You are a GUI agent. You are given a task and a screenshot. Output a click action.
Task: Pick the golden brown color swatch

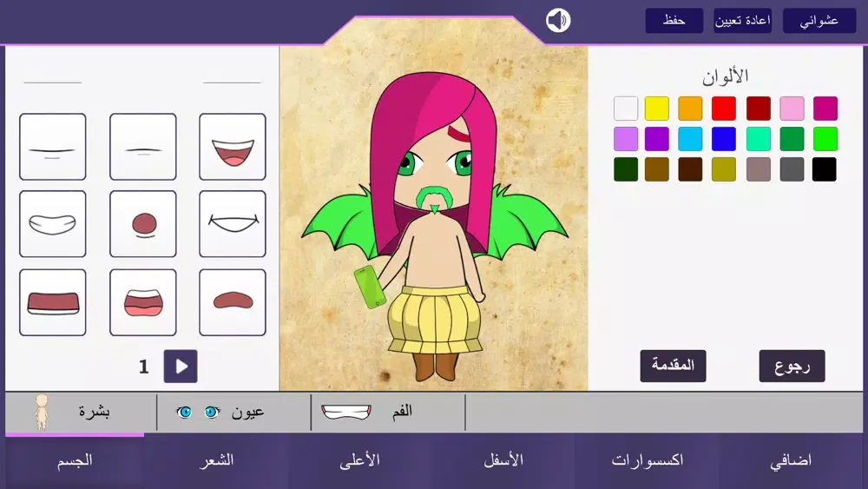[x=657, y=169]
